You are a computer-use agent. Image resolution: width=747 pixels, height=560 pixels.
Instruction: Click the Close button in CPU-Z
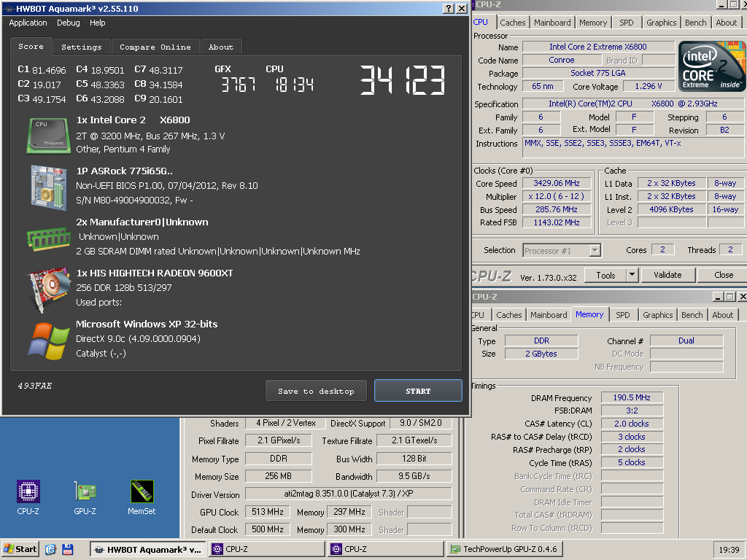[723, 275]
